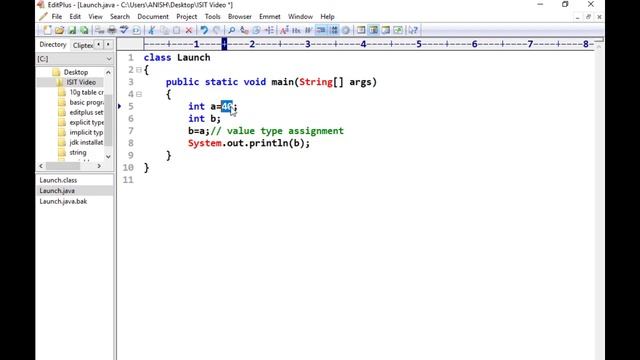Switch to the Cliptext tab

pos(82,45)
